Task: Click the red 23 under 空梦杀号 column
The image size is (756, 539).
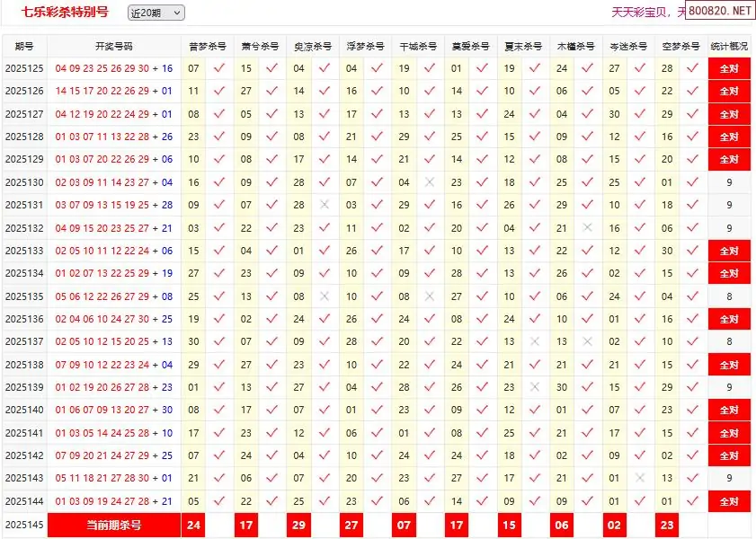Action: point(666,525)
